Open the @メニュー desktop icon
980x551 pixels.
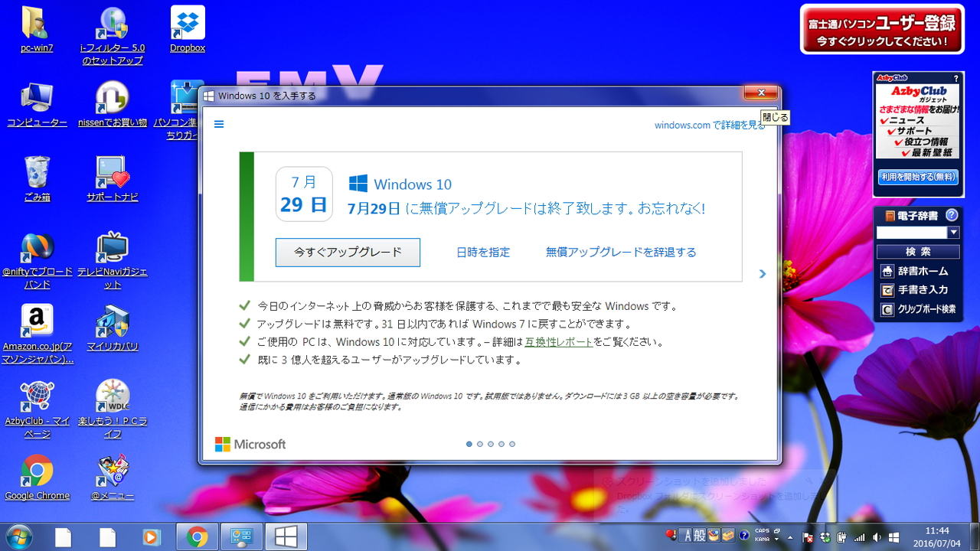113,469
